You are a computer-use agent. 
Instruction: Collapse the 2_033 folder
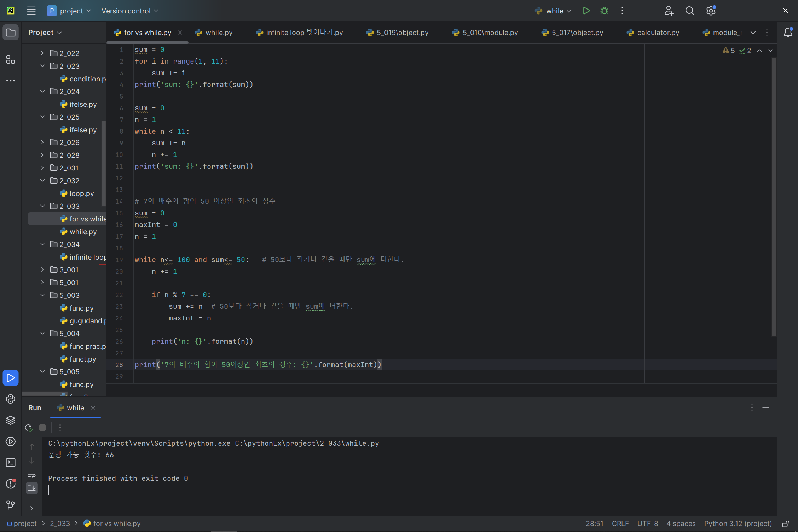[42, 206]
